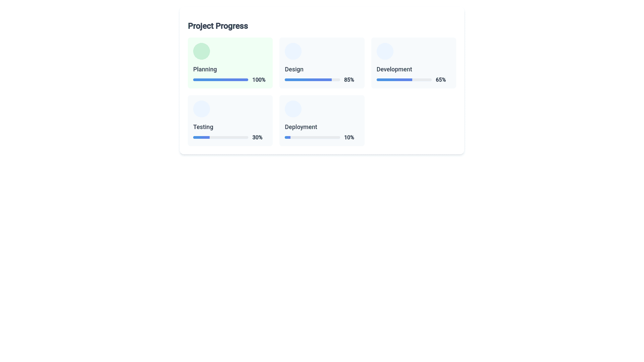644x362 pixels.
Task: Click the green Planning circle icon
Action: pyautogui.click(x=201, y=51)
